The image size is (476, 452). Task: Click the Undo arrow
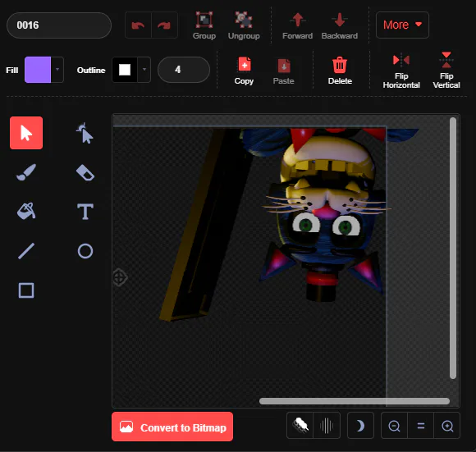tap(138, 25)
